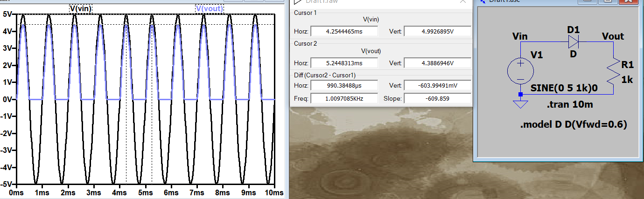Screen dimensions: 644x199
Task: Minimize the Draft1.asc schematic window
Action: tap(588, 1)
